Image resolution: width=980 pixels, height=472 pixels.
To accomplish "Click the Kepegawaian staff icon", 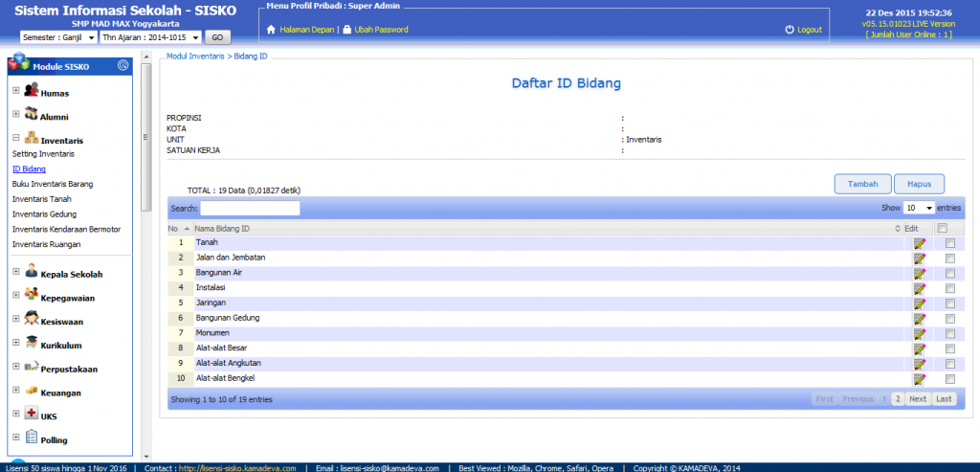I will pyautogui.click(x=32, y=295).
